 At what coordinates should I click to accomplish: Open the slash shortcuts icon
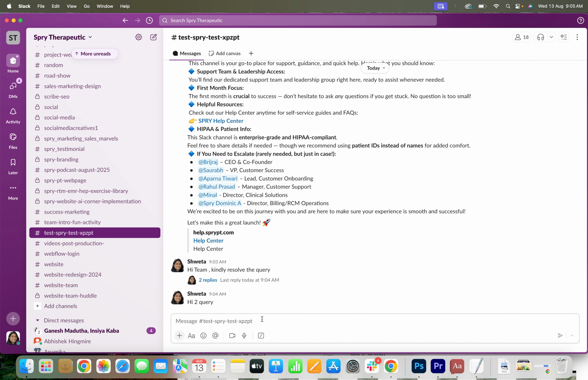tap(261, 335)
